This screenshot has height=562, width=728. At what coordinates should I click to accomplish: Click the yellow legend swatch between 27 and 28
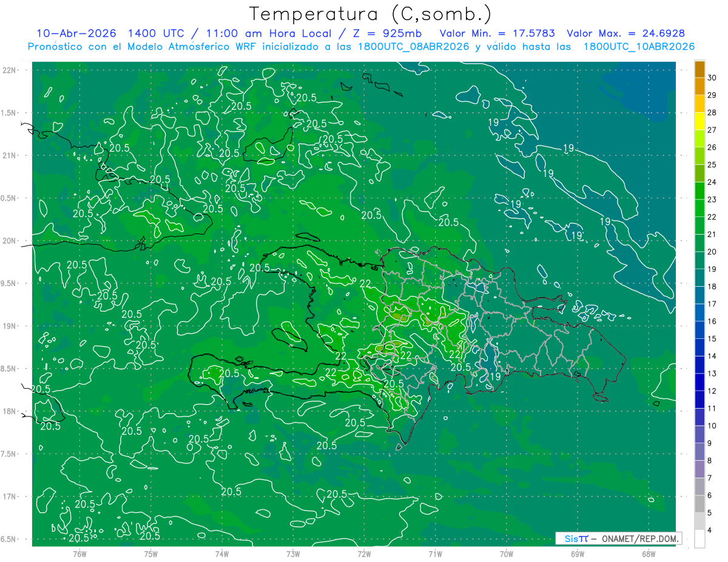pos(699,121)
